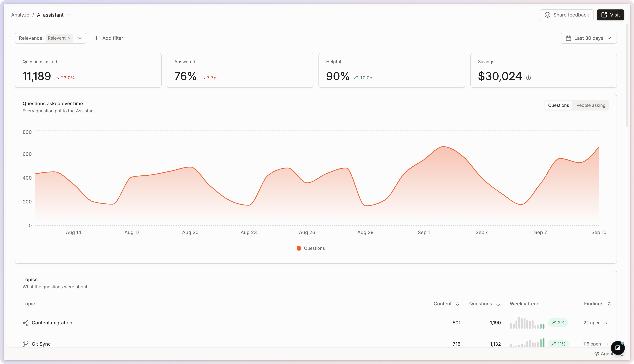Expand the Relevance filter dropdown chevron
The width and height of the screenshot is (634, 364).
coord(80,38)
